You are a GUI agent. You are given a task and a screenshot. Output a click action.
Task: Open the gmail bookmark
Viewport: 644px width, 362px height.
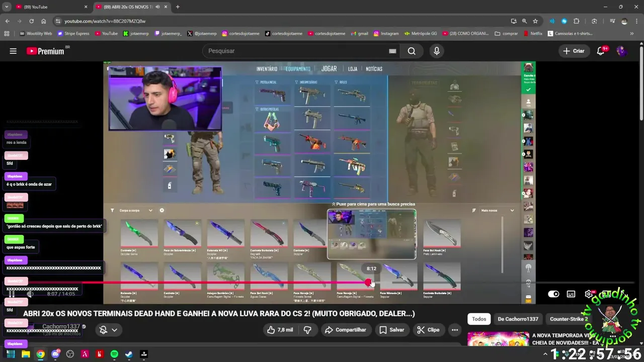359,34
